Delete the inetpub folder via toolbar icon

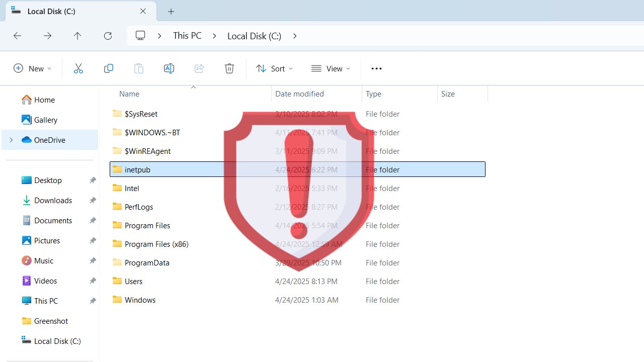(229, 68)
